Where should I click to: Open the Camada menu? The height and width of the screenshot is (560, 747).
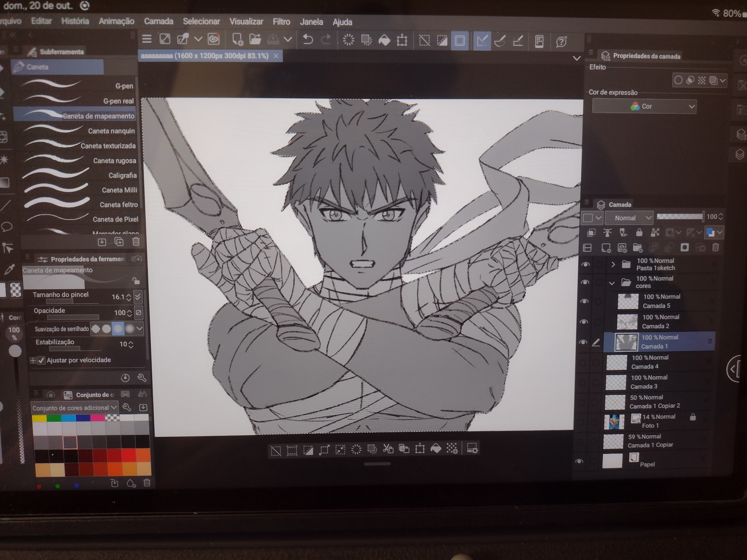tap(158, 21)
